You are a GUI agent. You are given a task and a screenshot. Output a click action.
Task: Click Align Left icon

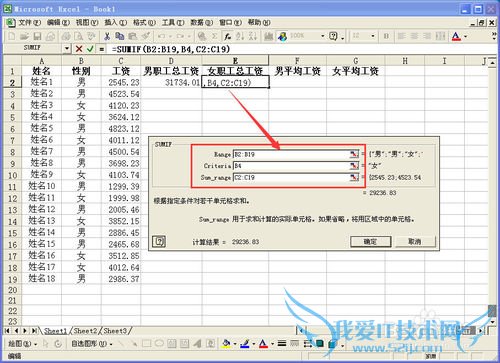pyautogui.click(x=402, y=36)
